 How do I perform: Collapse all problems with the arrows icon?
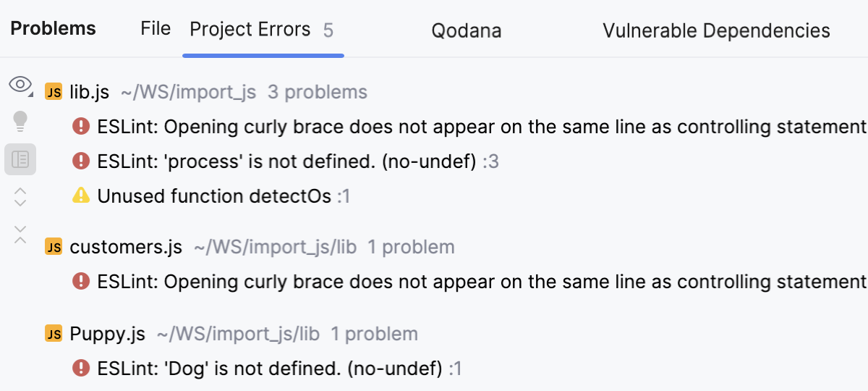coord(20,233)
